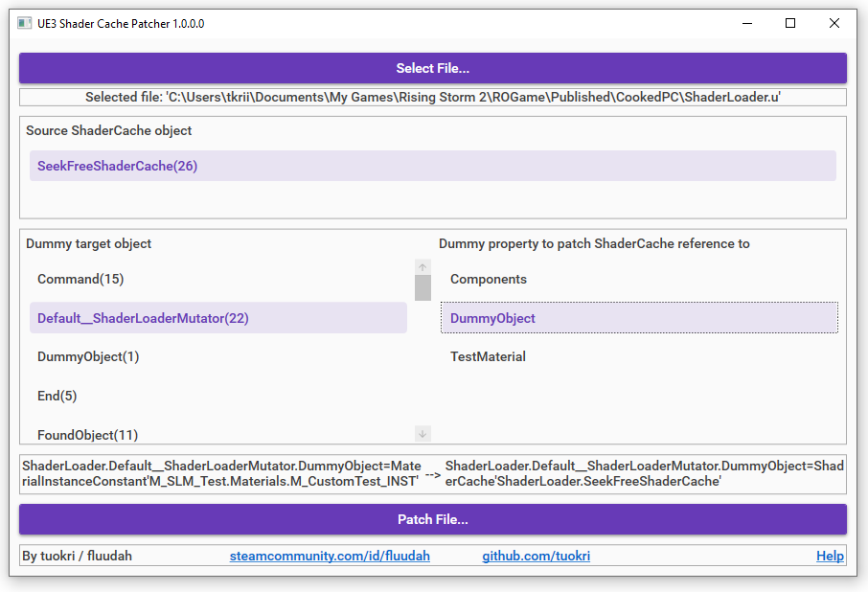The image size is (868, 592).
Task: Select DummyObject(1) in target object list
Action: pyautogui.click(x=218, y=357)
